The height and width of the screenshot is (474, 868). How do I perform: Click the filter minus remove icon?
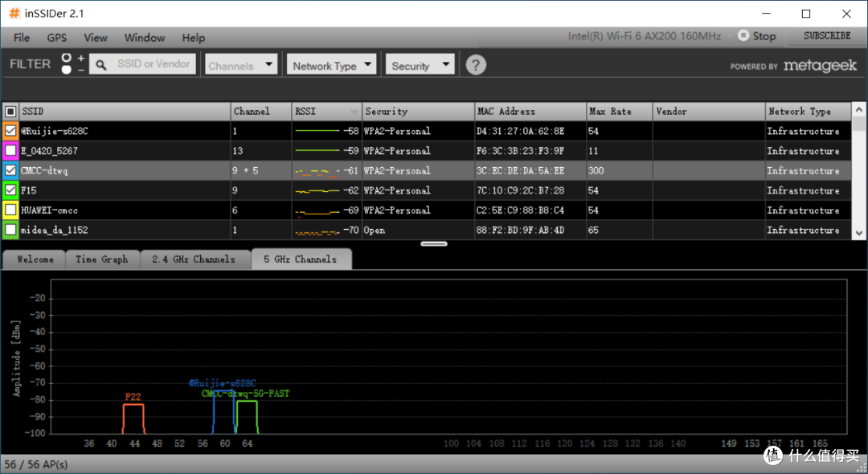[81, 70]
